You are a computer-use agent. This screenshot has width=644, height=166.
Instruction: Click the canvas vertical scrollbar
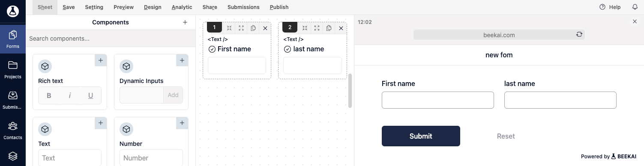[350, 91]
